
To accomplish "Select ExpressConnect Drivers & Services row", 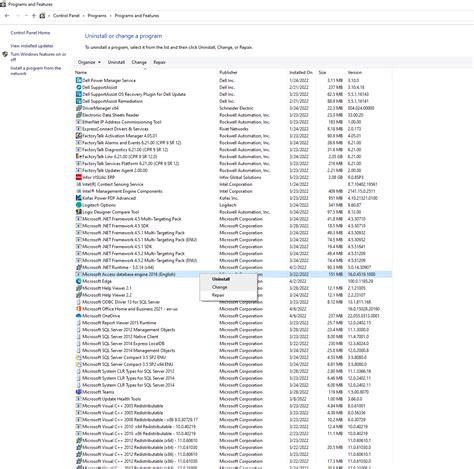I will (233, 129).
